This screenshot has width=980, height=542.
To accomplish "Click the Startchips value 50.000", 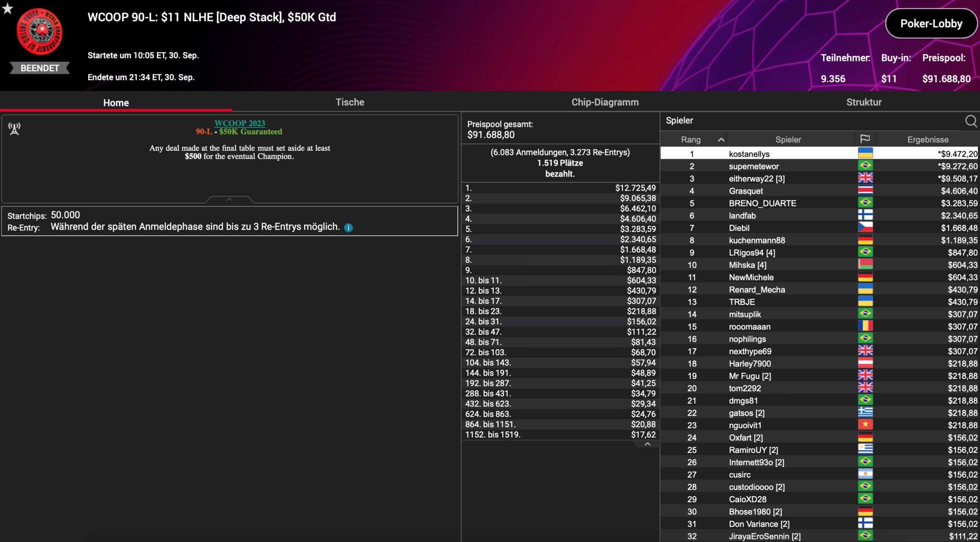I will 65,215.
